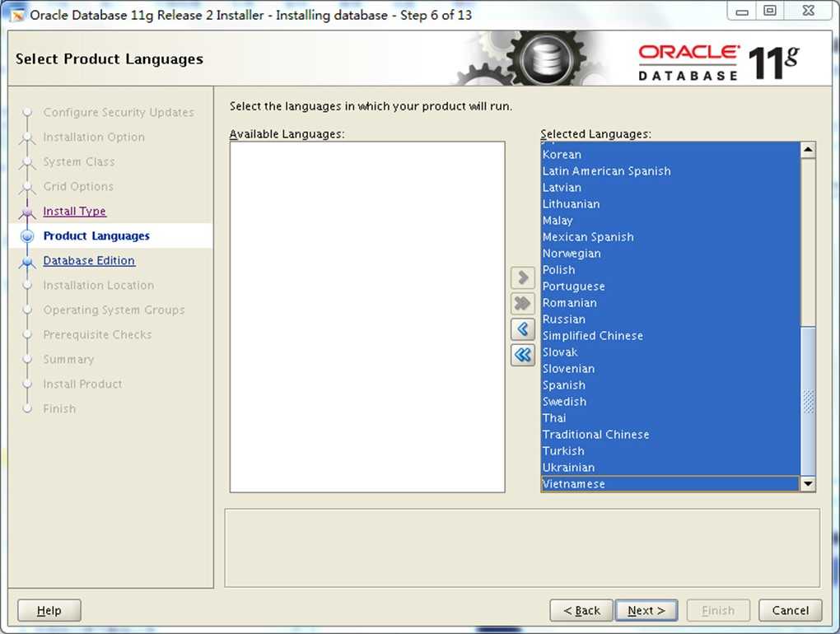840x634 pixels.
Task: Click the add all languages double-arrow button
Action: 523,304
